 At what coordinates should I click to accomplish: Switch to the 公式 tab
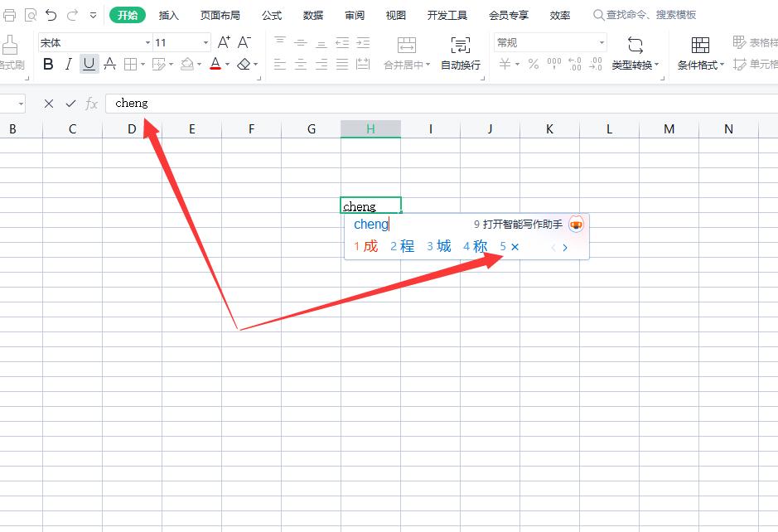pos(272,16)
